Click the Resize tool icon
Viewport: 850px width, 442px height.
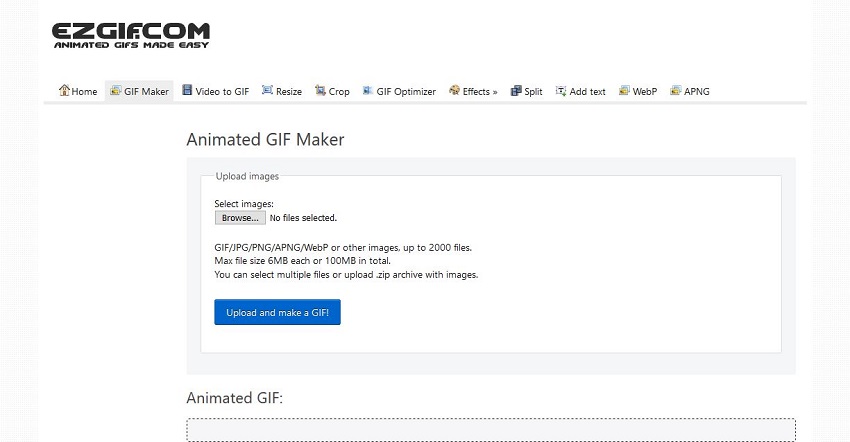tap(267, 91)
